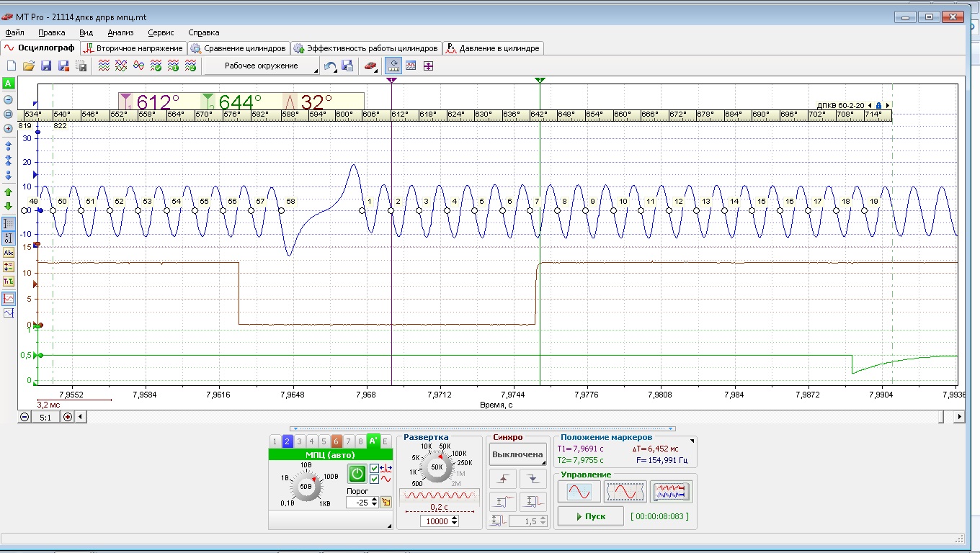Click the purple marker 1 handle at 612°

point(392,80)
